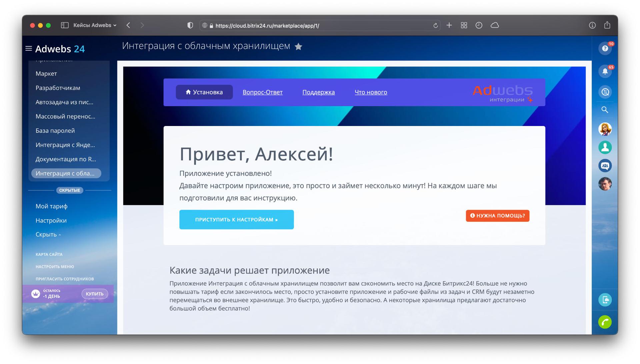This screenshot has height=364, width=640.
Task: Click Приступить к настройкам button
Action: coord(236,220)
